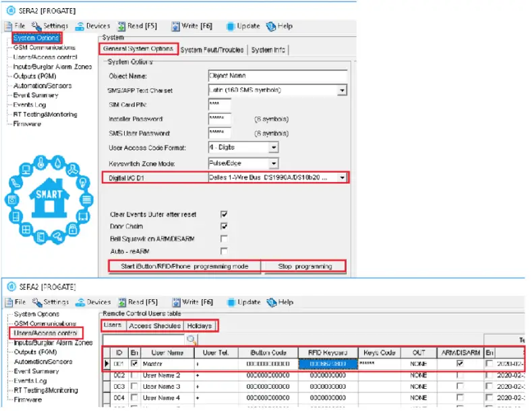Click SERA2 app icon in top title bar
532x411 pixels.
tap(11, 11)
